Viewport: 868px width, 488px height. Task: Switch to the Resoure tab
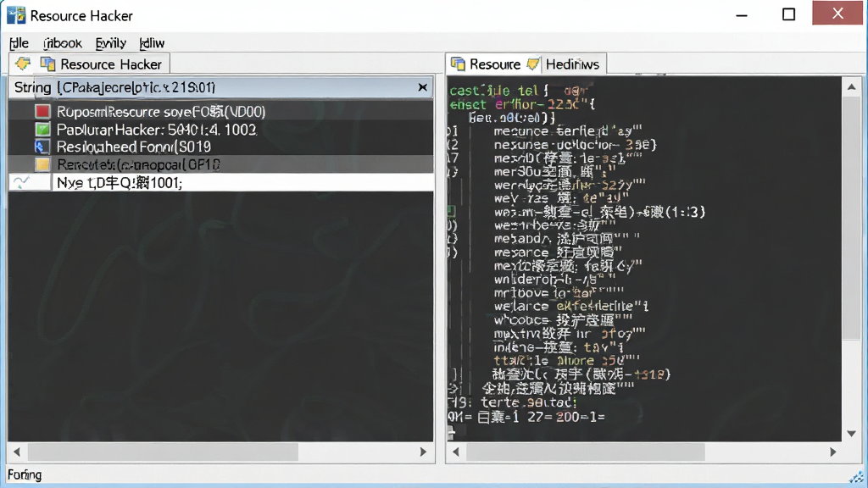(486, 64)
